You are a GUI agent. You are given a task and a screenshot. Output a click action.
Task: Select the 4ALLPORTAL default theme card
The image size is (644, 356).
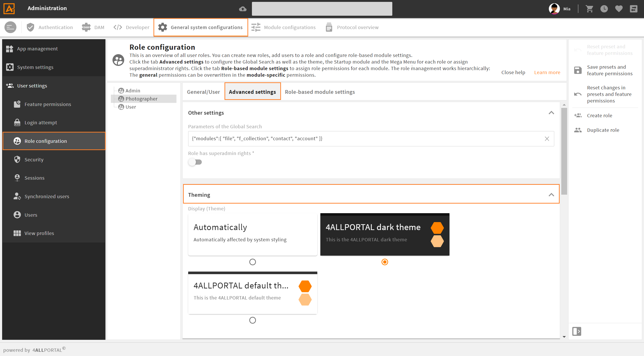click(x=252, y=293)
